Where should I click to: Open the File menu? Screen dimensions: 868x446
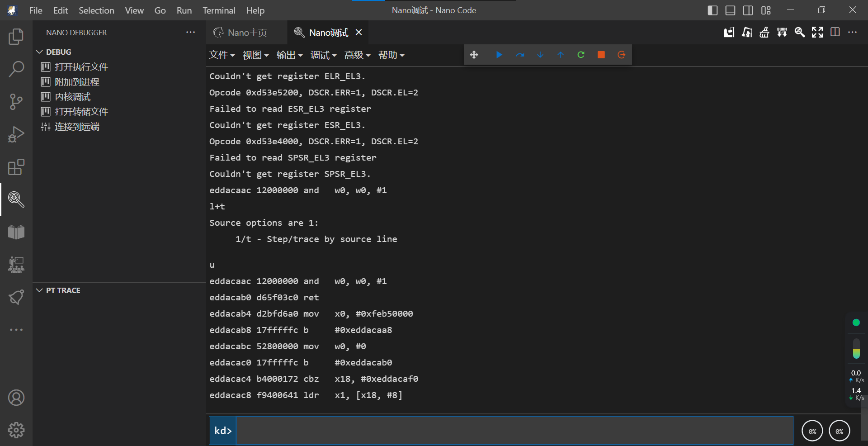[x=36, y=10]
